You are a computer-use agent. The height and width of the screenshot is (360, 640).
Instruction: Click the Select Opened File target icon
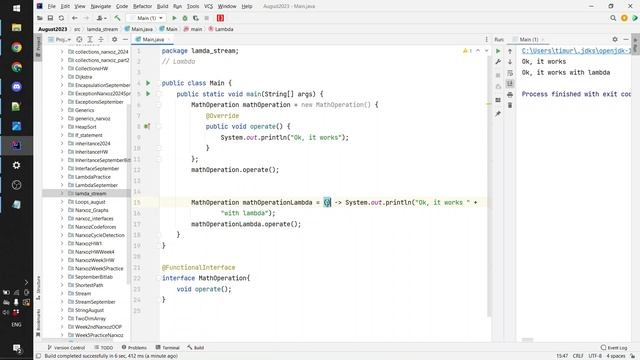click(x=79, y=39)
